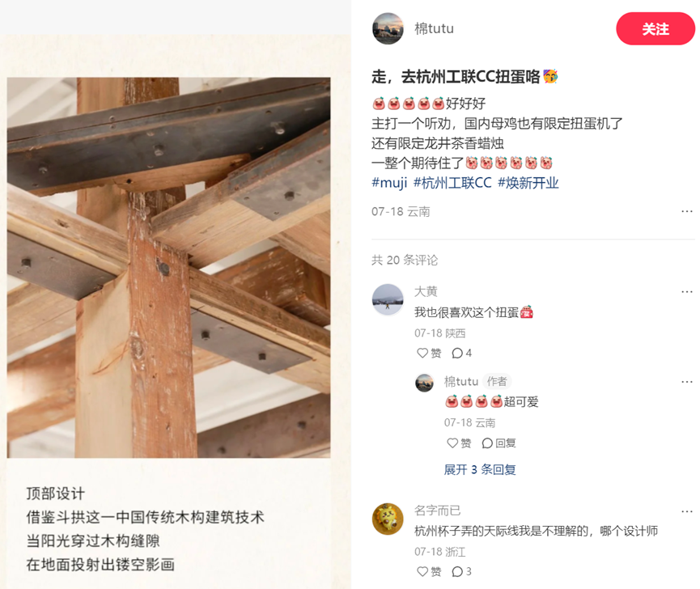Open the #杭州工联CC hashtag
The width and height of the screenshot is (700, 589).
452,183
